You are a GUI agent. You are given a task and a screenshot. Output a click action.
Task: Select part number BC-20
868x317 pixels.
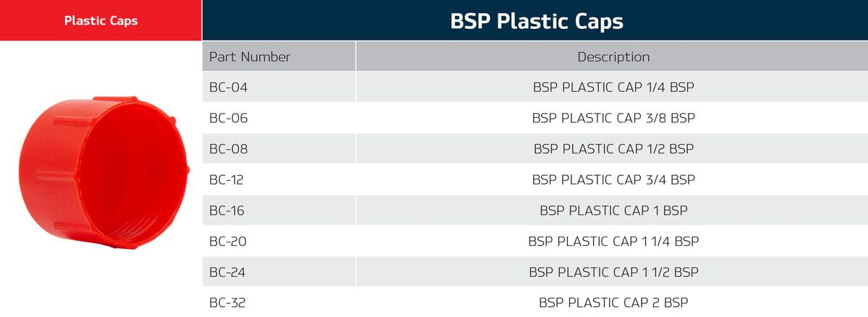(x=229, y=241)
